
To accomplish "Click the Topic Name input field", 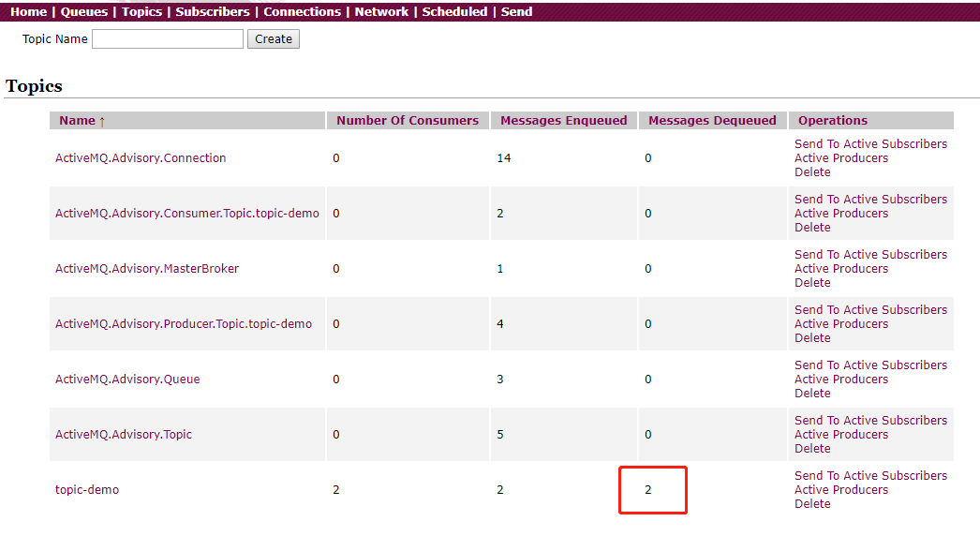I will (168, 38).
